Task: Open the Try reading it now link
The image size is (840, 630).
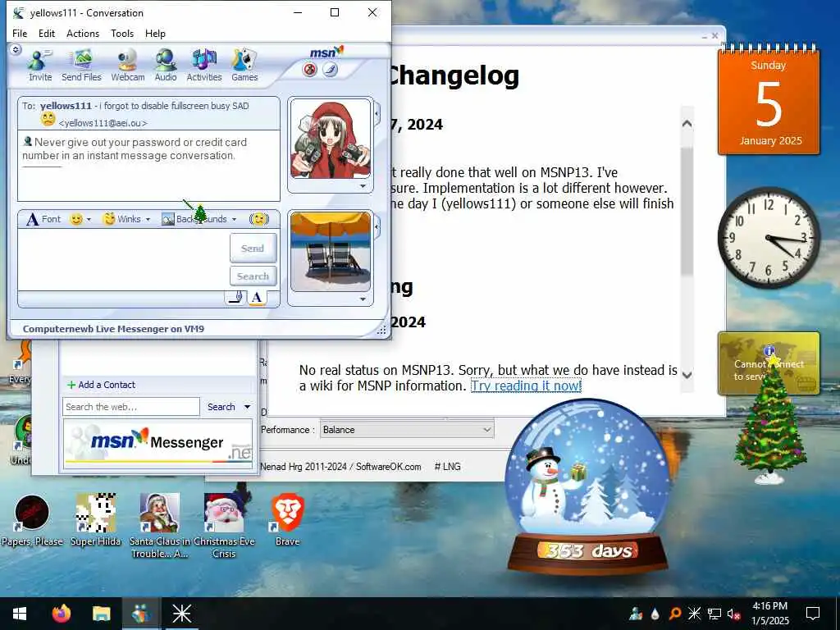Action: pos(526,386)
